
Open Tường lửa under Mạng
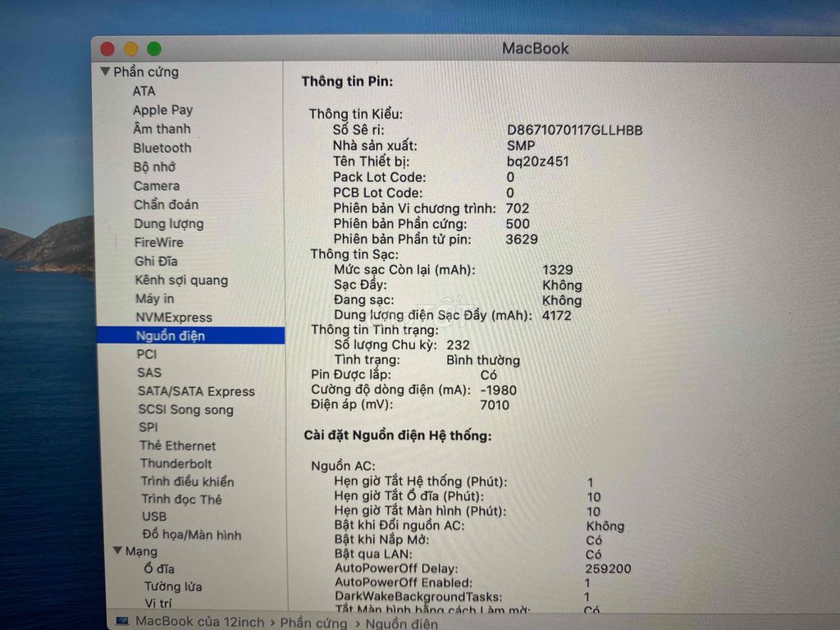pyautogui.click(x=173, y=587)
